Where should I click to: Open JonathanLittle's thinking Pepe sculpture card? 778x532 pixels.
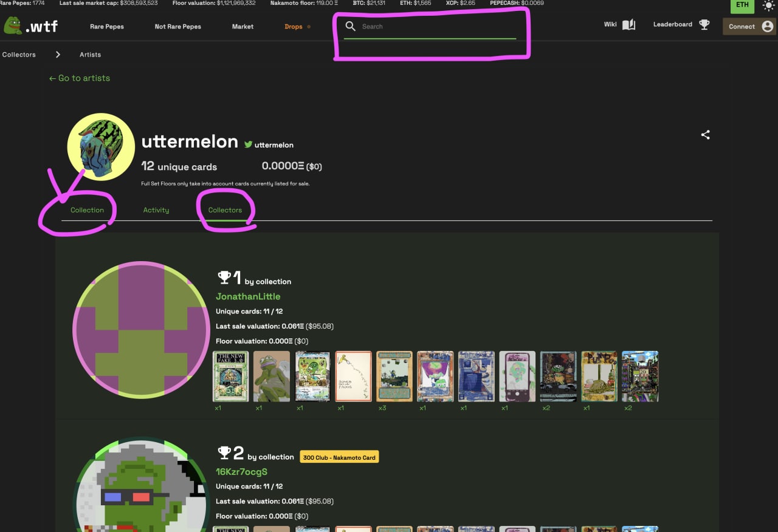pos(272,377)
